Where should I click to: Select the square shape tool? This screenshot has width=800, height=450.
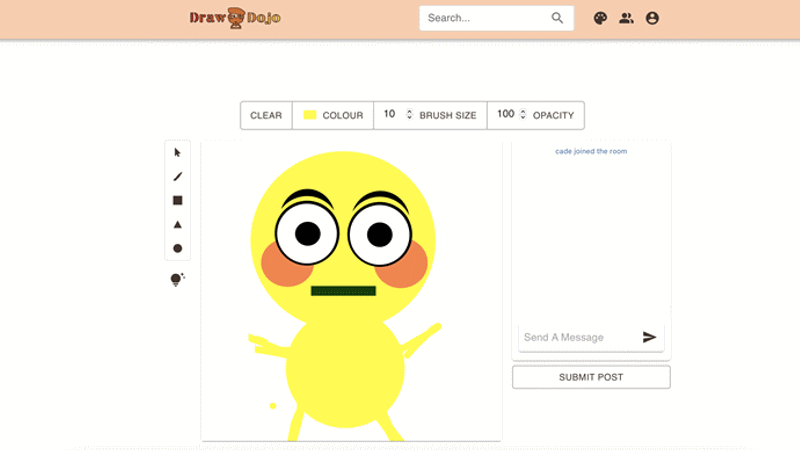click(178, 201)
